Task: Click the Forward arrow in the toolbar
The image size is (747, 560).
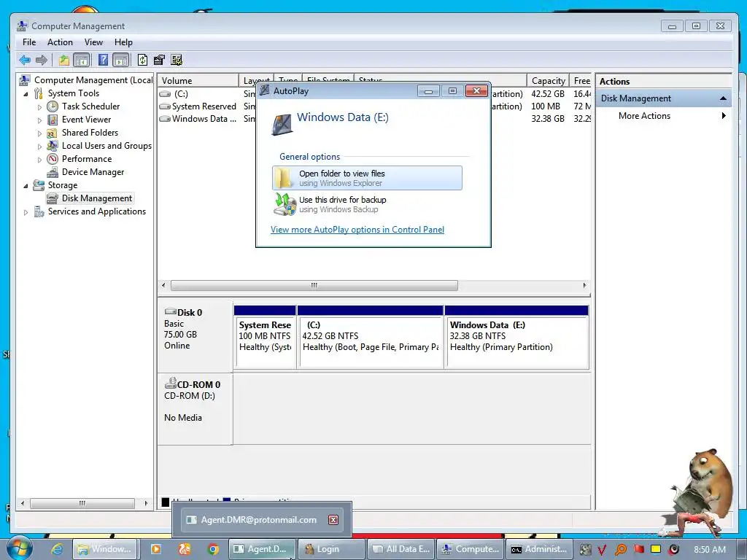Action: (x=42, y=60)
